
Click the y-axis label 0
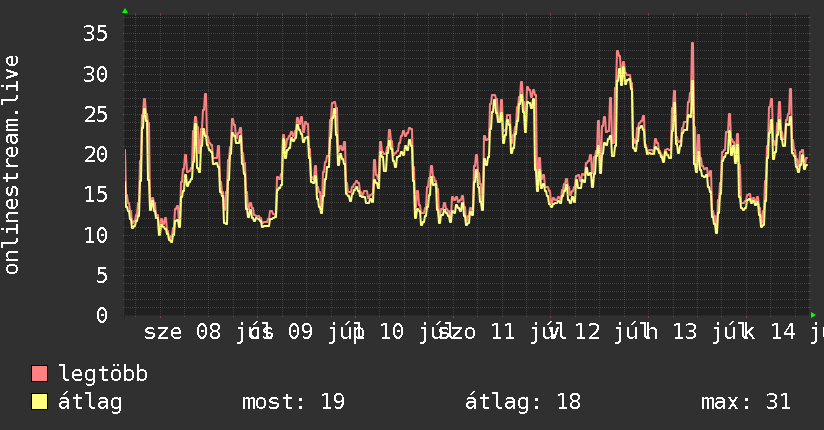click(102, 315)
